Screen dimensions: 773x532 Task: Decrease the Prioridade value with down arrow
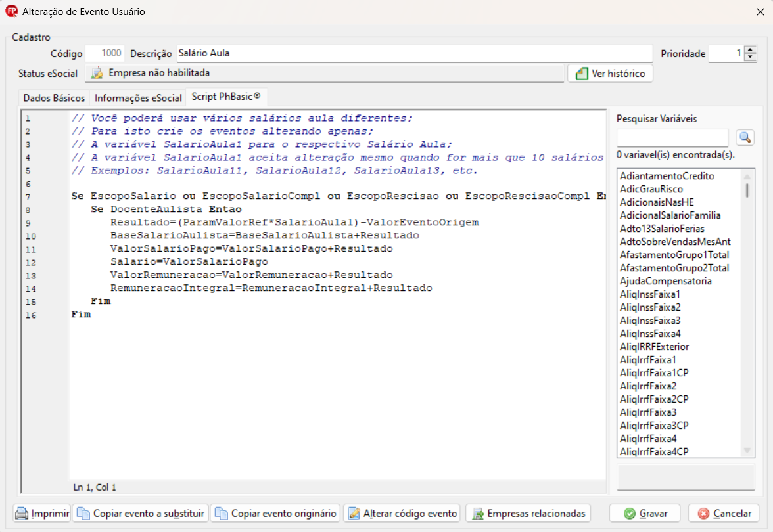pyautogui.click(x=751, y=57)
